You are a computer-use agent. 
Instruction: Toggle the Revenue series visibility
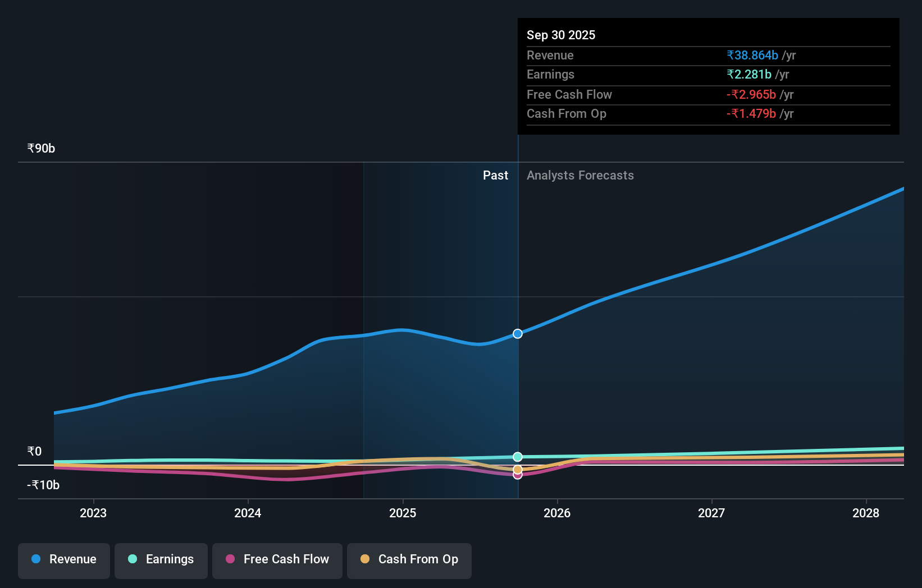coord(63,559)
